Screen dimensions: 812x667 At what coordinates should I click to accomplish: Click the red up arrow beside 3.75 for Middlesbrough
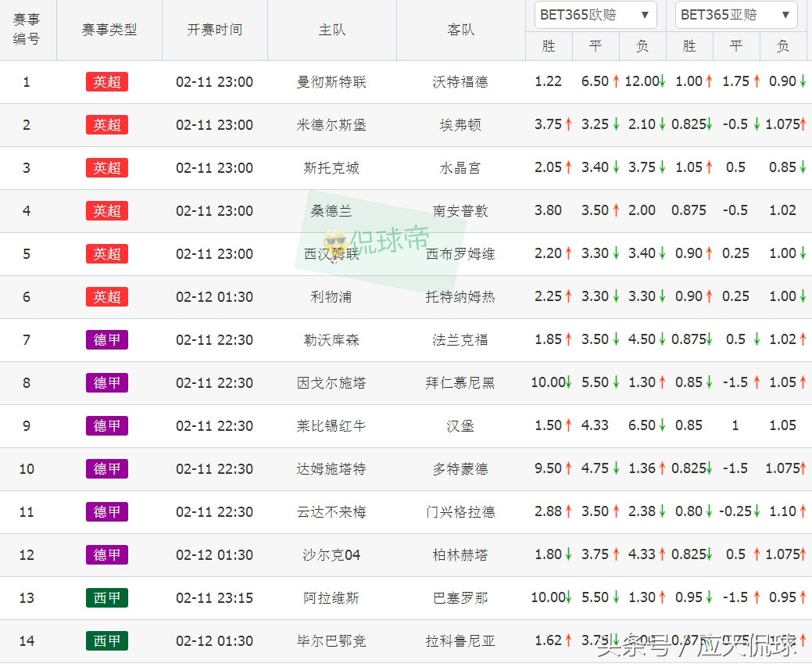[568, 124]
